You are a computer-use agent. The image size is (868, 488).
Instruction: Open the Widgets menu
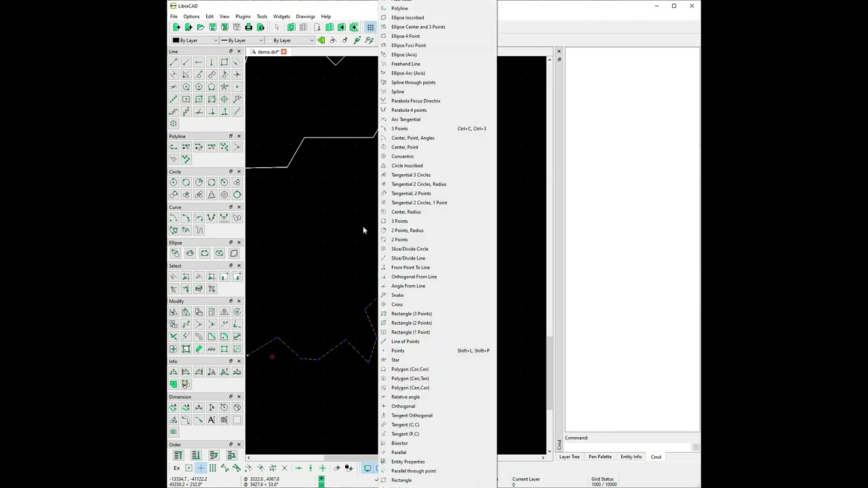[x=281, y=16]
